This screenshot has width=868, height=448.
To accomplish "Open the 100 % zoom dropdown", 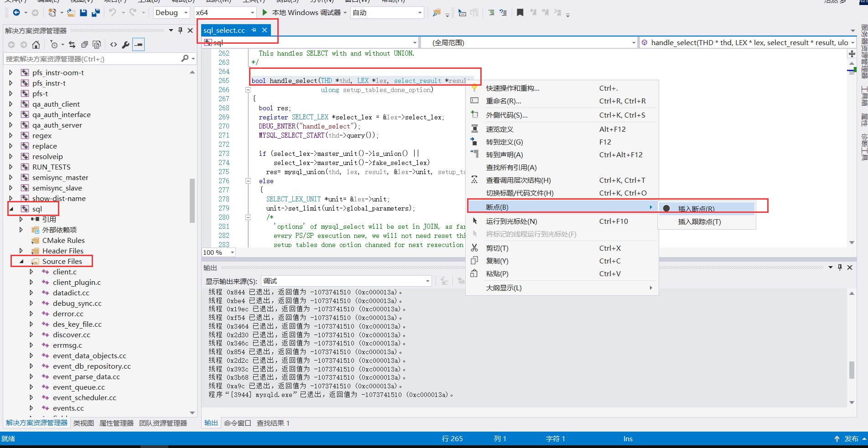I will tap(218, 252).
